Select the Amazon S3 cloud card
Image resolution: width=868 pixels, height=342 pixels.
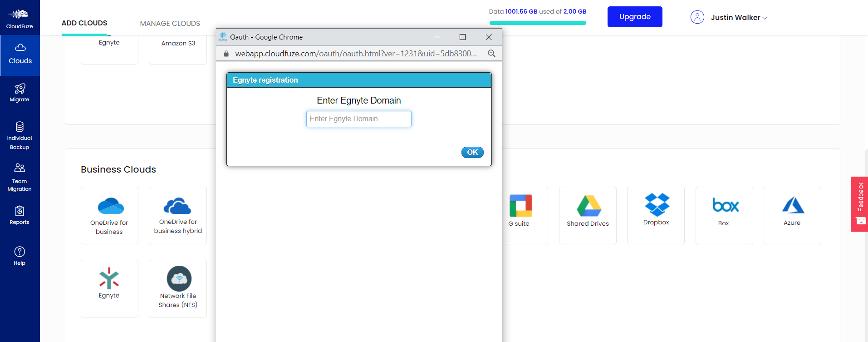178,49
